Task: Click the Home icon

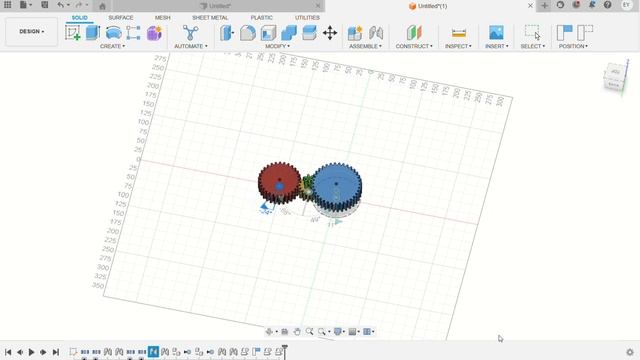Action: tap(102, 6)
